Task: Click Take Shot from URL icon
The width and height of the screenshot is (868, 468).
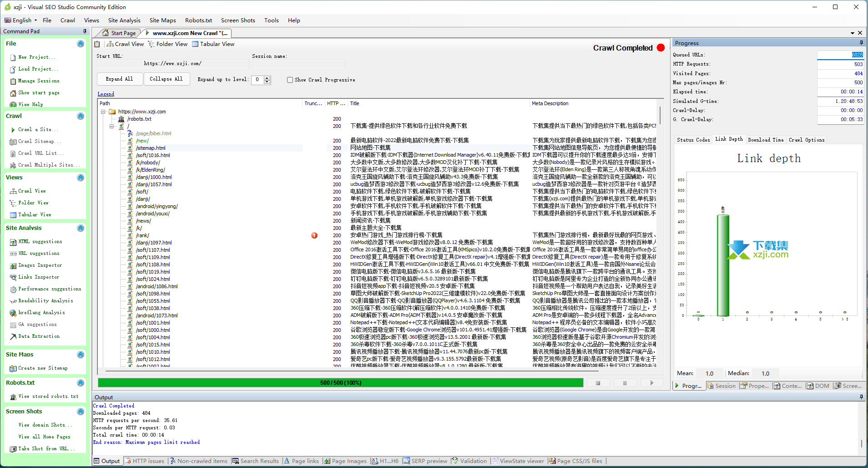Action: 13,449
